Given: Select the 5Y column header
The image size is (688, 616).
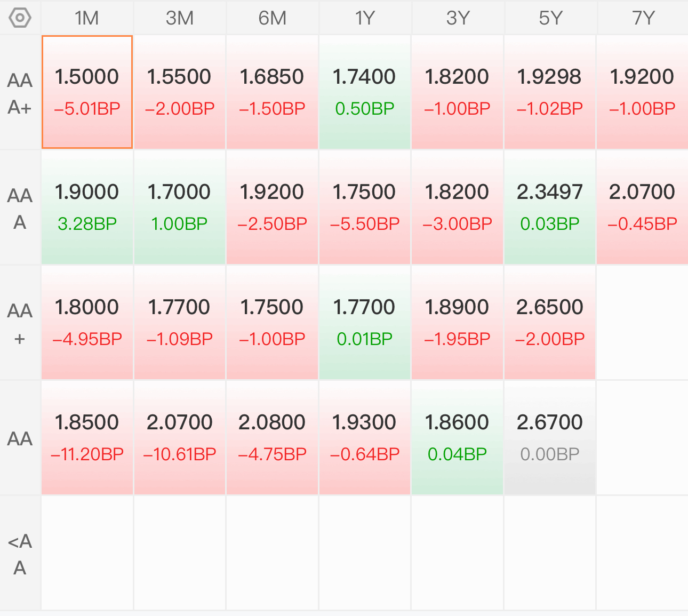Looking at the screenshot, I should point(550,18).
